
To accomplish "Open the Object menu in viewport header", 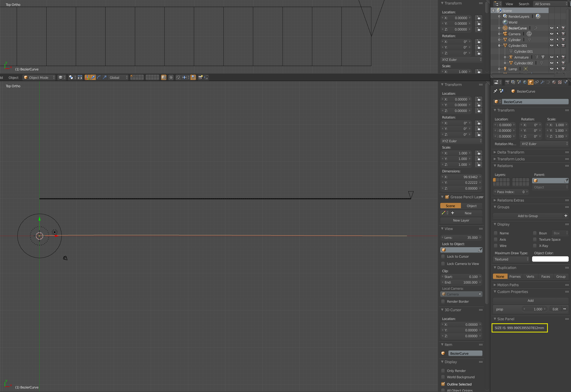I will [x=13, y=77].
